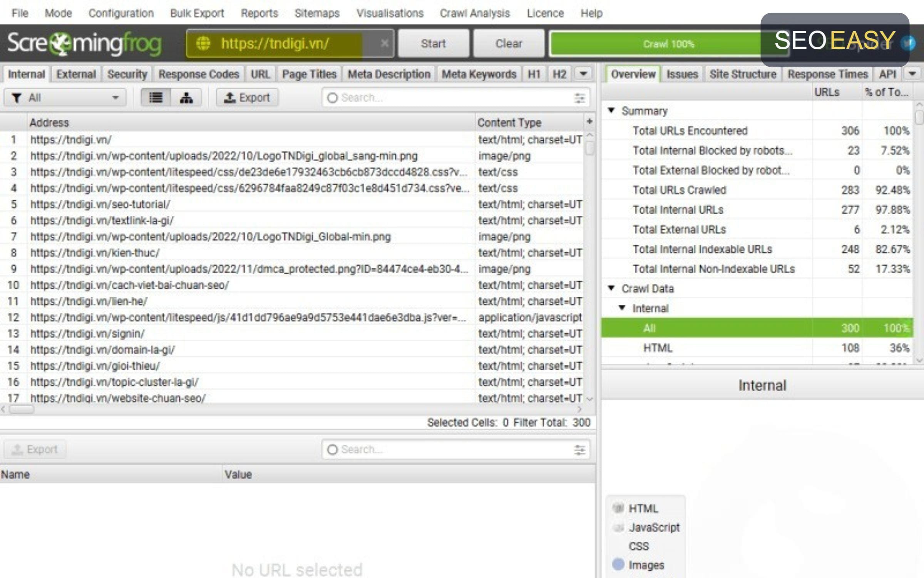The width and height of the screenshot is (924, 578).
Task: Open the Crawl Analysis menu
Action: pos(475,13)
